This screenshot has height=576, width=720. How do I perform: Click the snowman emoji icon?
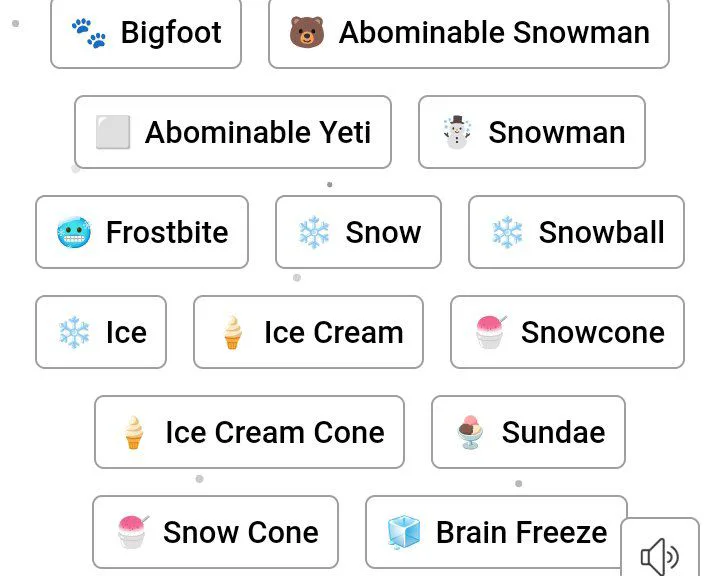click(457, 132)
